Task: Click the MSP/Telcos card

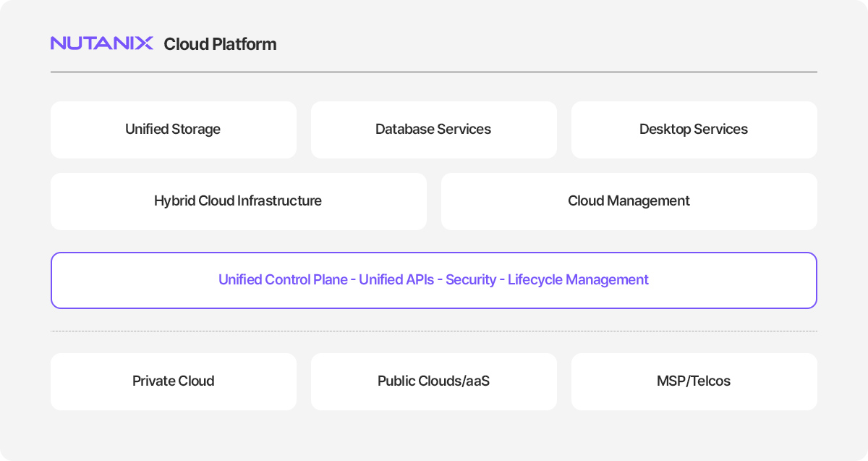Action: (x=694, y=381)
